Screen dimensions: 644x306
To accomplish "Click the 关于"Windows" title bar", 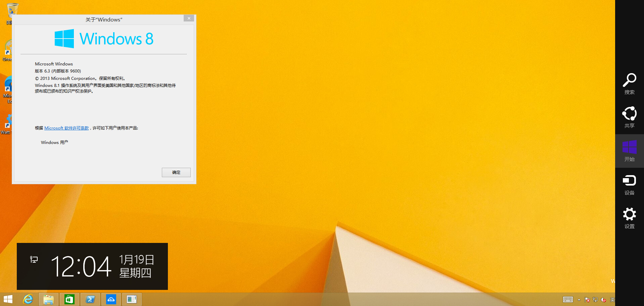I will [104, 19].
